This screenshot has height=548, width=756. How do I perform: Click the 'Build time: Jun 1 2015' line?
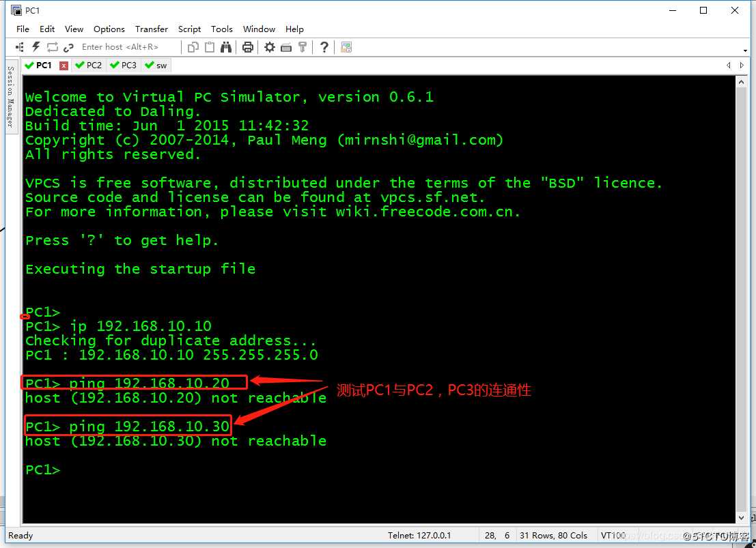pos(167,126)
